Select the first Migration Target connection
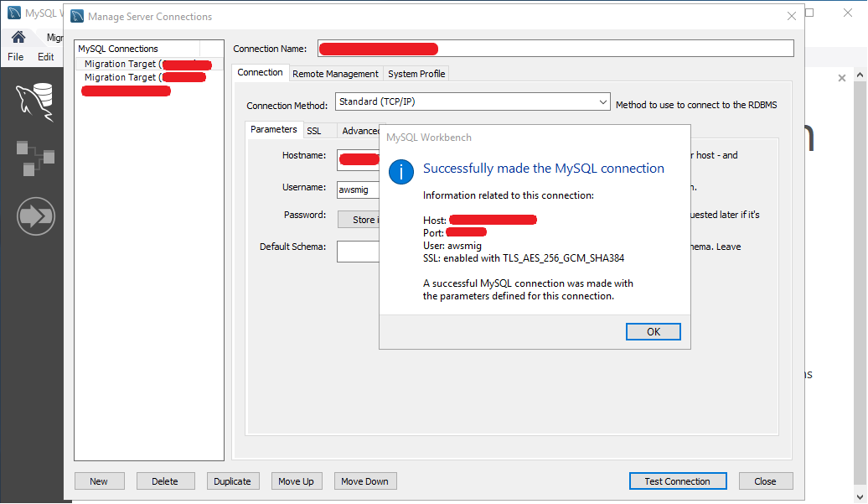This screenshot has width=868, height=504. click(x=149, y=65)
